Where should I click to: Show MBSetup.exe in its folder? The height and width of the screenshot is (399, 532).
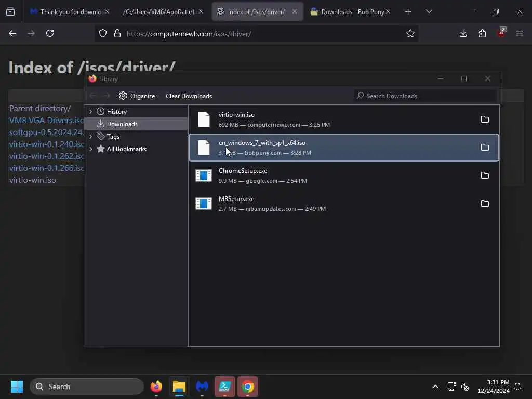click(x=485, y=204)
